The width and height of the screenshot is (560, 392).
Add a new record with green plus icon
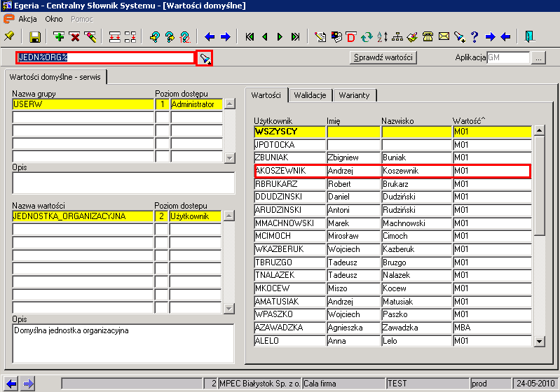(x=59, y=36)
